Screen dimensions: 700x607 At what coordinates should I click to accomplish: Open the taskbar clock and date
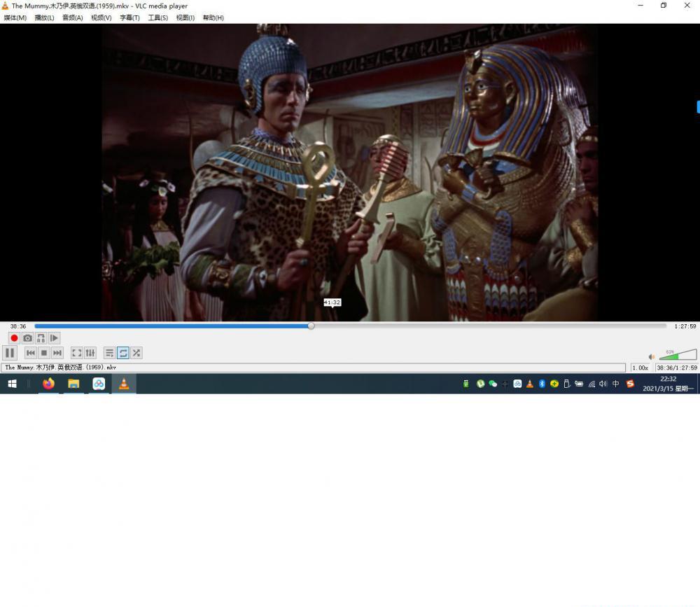[668, 384]
